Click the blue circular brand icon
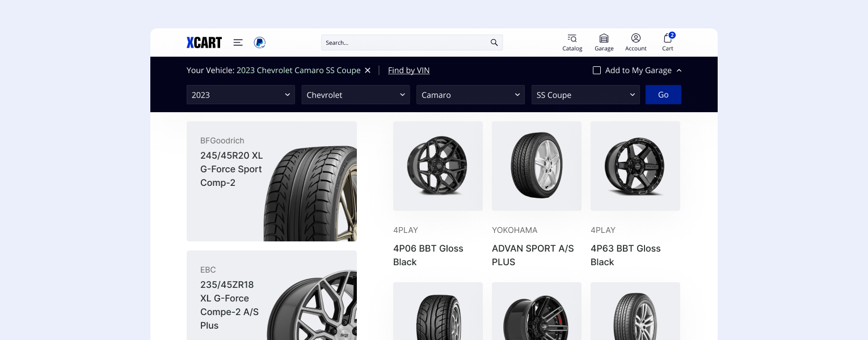Viewport: 868px width, 340px height. [259, 42]
